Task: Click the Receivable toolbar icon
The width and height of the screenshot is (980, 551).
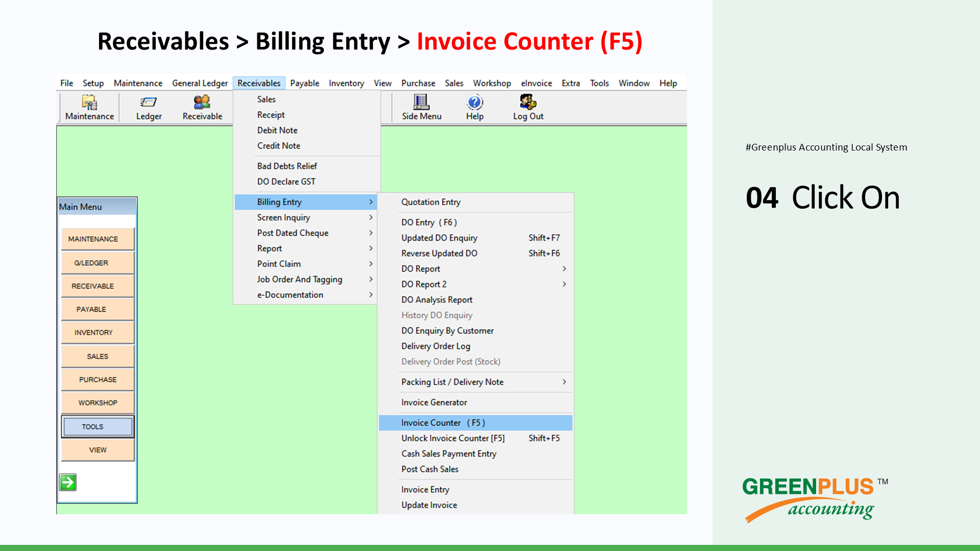Action: tap(202, 108)
